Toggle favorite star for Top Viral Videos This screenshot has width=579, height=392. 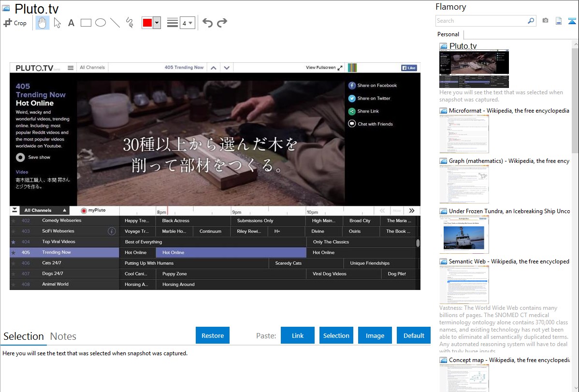tap(14, 242)
